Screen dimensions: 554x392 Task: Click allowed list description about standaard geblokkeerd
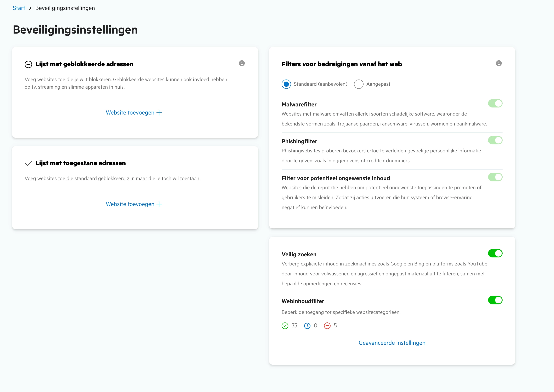(x=112, y=179)
